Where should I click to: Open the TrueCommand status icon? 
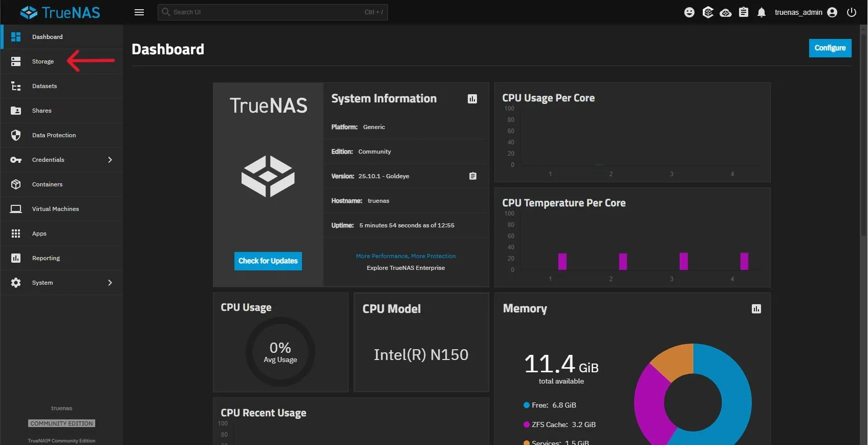708,12
